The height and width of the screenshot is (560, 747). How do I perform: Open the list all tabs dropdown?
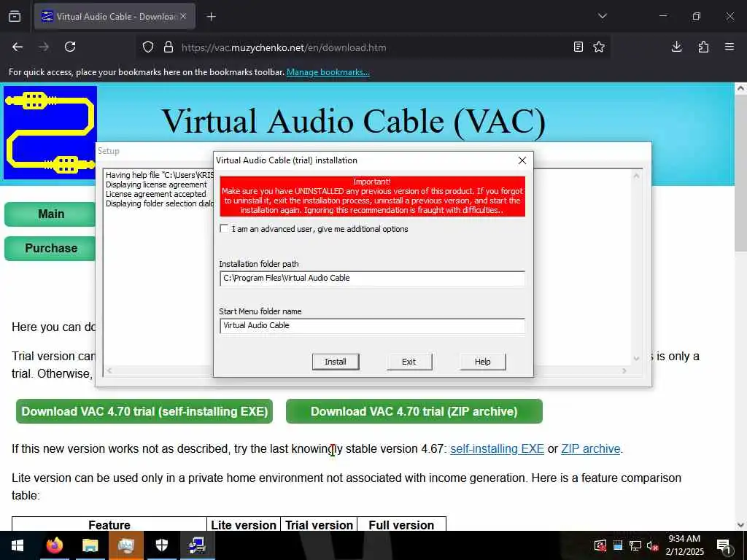tap(602, 16)
